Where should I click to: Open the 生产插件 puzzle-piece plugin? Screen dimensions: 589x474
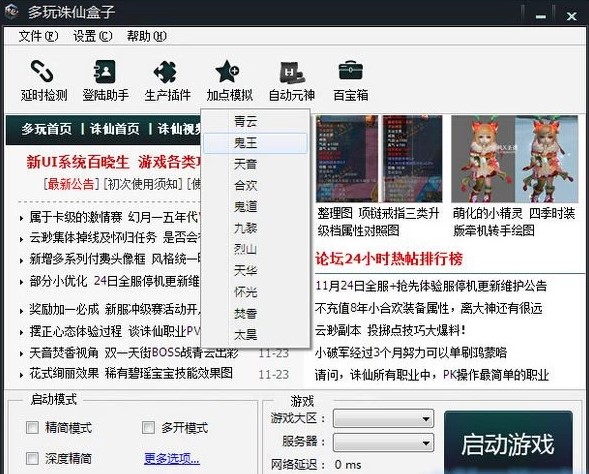(167, 80)
